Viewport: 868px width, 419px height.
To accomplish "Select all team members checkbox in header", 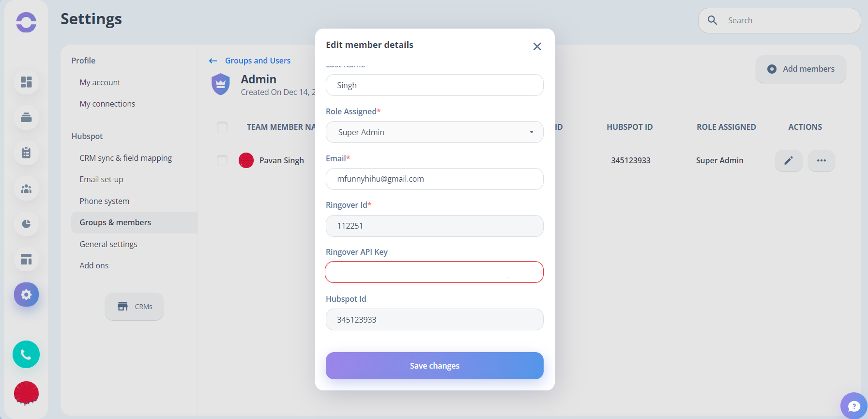I will tap(222, 127).
